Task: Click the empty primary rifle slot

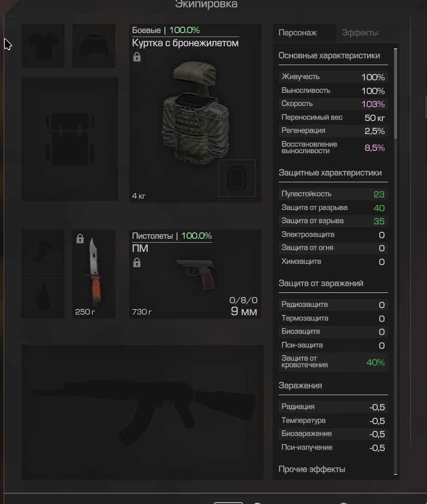Action: tap(142, 413)
